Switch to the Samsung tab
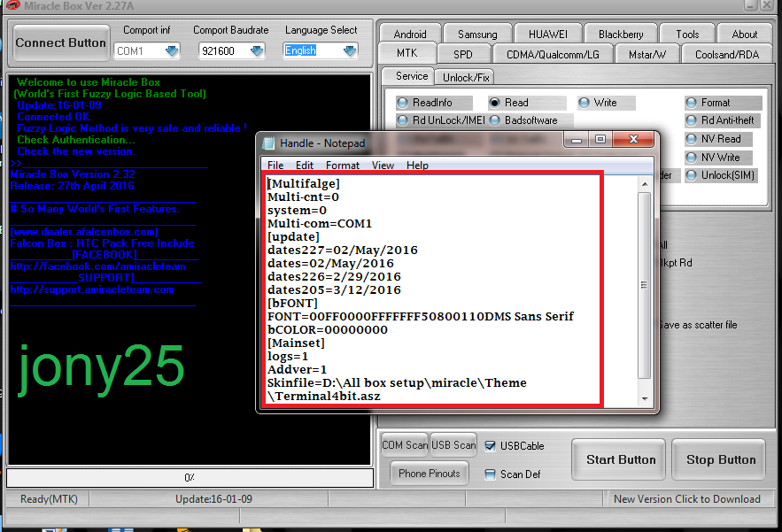Viewport: 782px width, 532px height. point(477,35)
